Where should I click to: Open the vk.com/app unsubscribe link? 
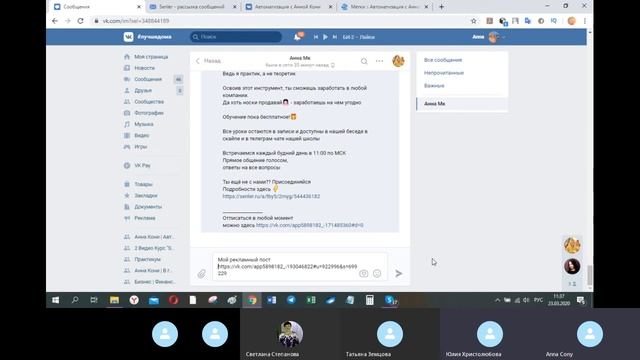coord(309,225)
